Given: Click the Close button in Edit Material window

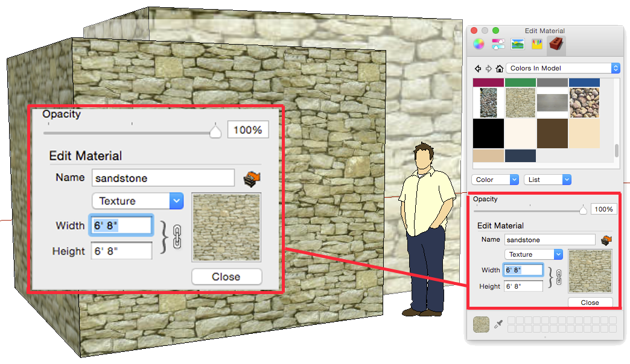Looking at the screenshot, I should [x=590, y=303].
